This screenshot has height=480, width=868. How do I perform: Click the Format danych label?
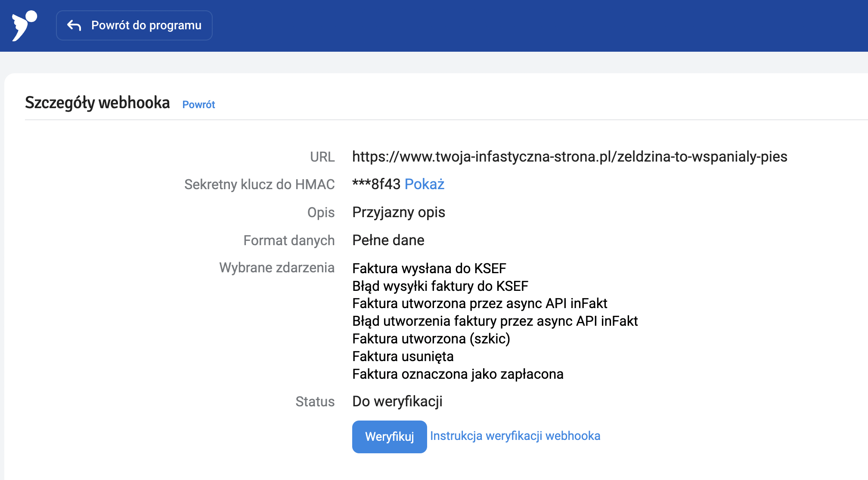(x=289, y=240)
